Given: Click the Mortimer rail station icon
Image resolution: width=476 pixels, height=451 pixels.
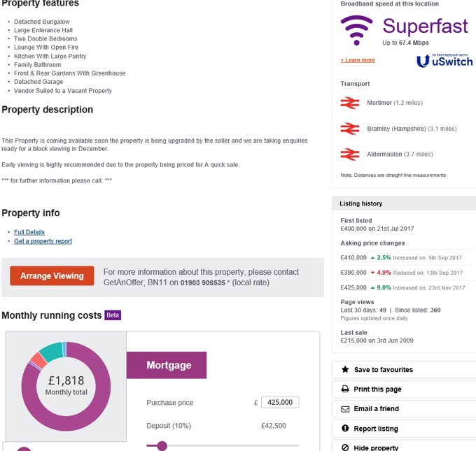Looking at the screenshot, I should (349, 103).
